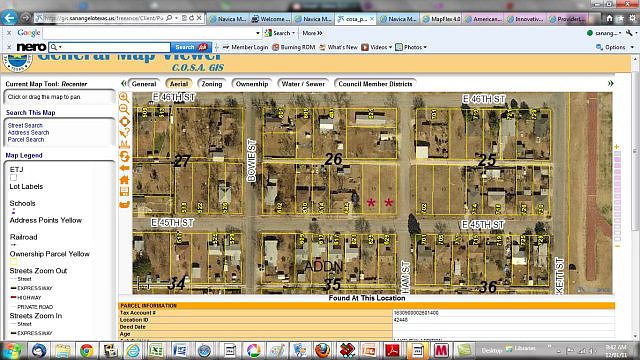
Task: Select the Zoom Out magnifier tool
Action: (x=124, y=109)
